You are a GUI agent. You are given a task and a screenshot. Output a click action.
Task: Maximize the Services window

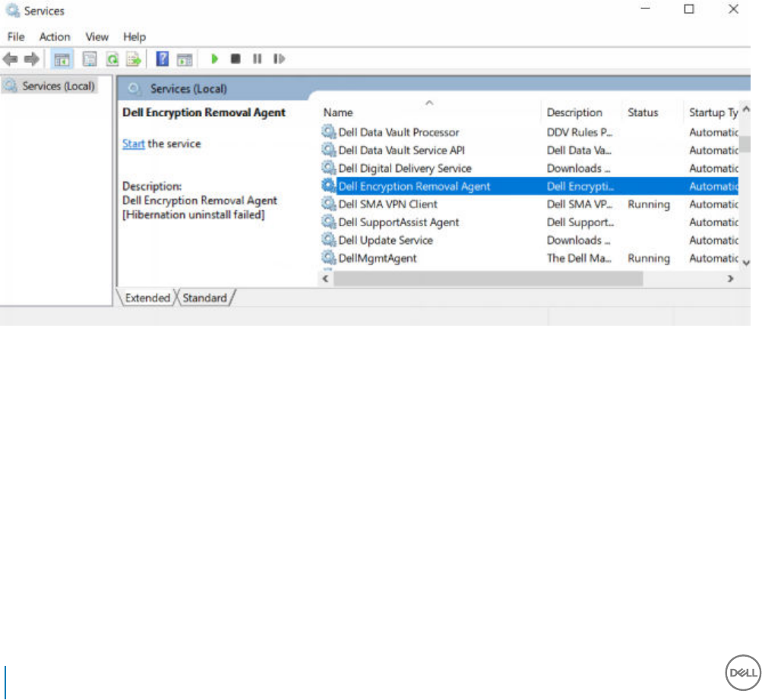689,9
